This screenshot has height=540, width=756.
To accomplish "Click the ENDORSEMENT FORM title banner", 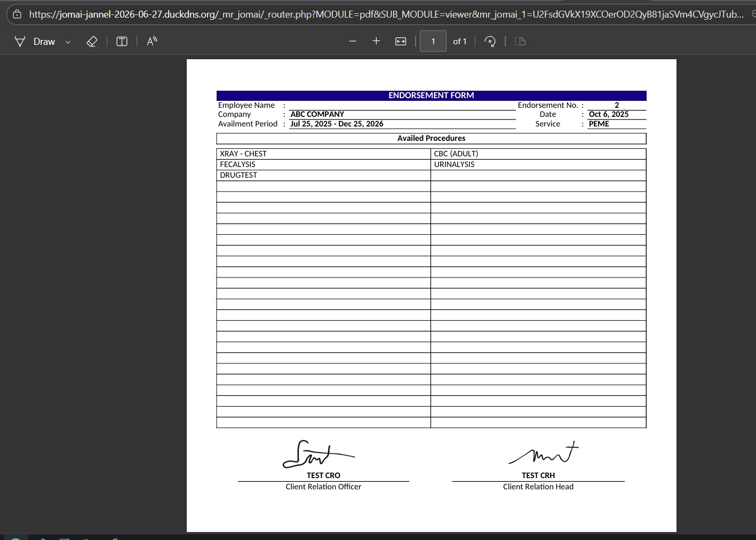I will (431, 96).
